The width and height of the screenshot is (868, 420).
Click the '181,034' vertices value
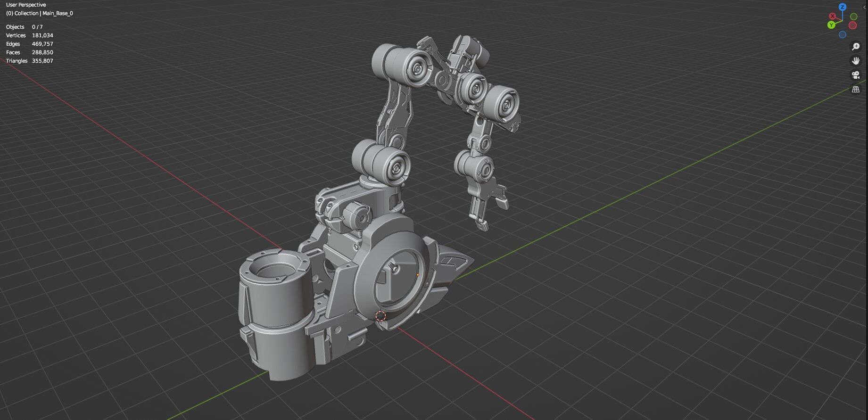pos(42,35)
